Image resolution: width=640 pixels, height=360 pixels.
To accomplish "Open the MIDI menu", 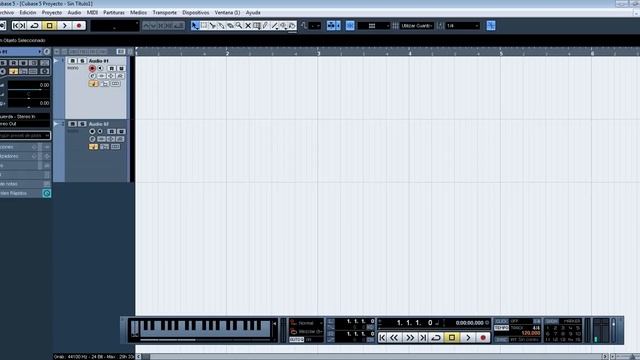I will 92,13.
